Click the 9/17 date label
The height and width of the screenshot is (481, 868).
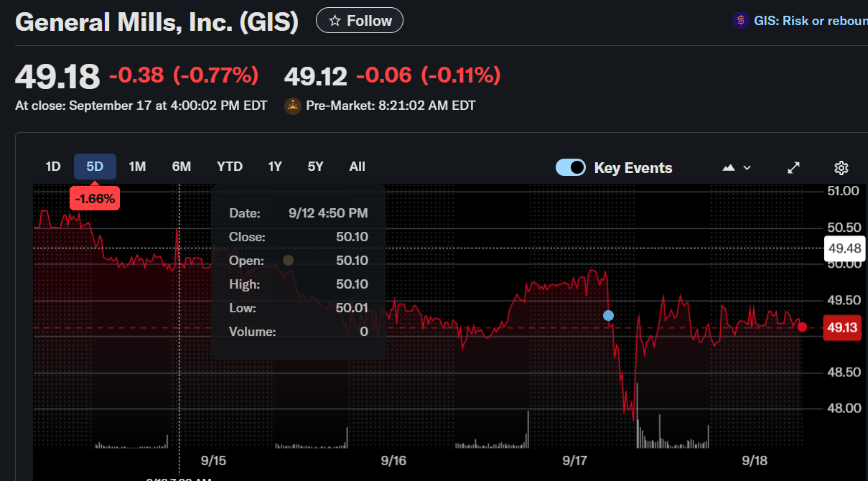click(x=574, y=460)
